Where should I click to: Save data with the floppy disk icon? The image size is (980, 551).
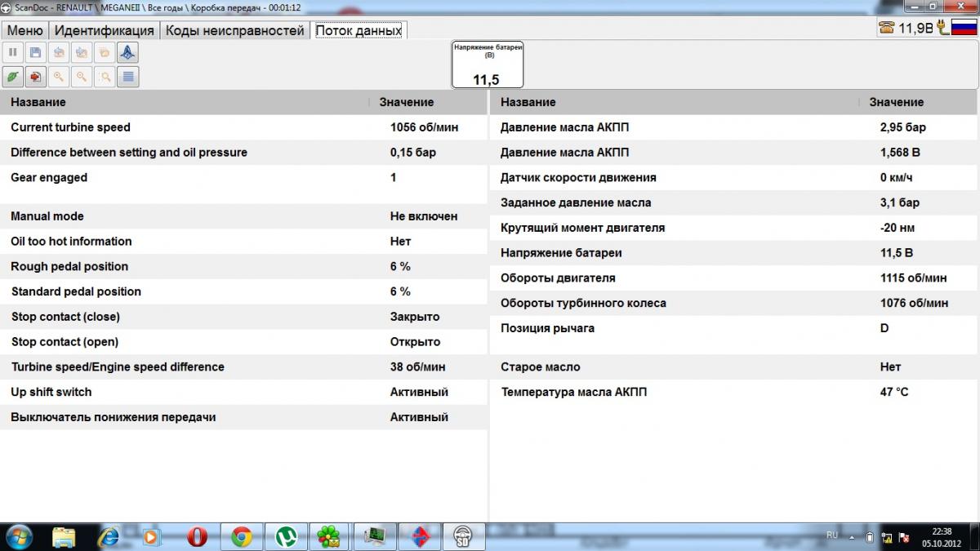pyautogui.click(x=36, y=53)
